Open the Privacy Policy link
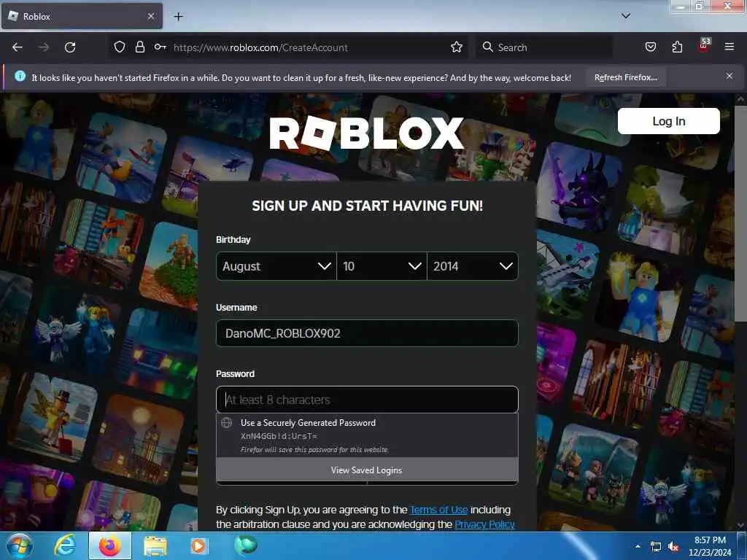Viewport: 747px width, 560px height. pyautogui.click(x=484, y=524)
